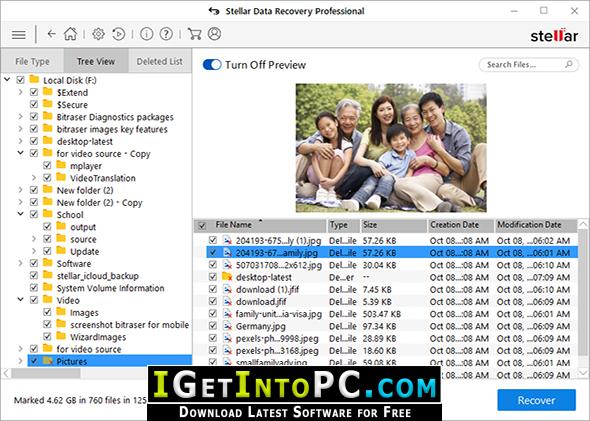The height and width of the screenshot is (421, 590).
Task: Open the user account icon
Action: tap(214, 34)
